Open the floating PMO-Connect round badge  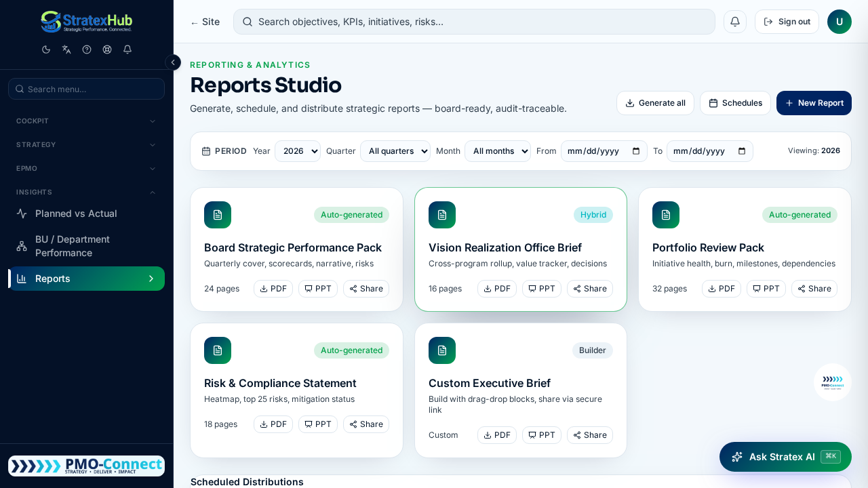[833, 382]
